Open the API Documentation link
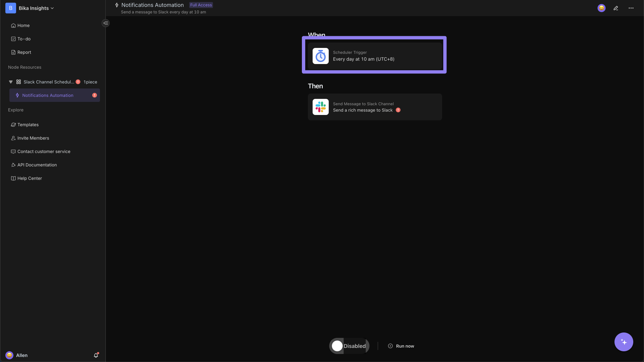 pos(37,165)
